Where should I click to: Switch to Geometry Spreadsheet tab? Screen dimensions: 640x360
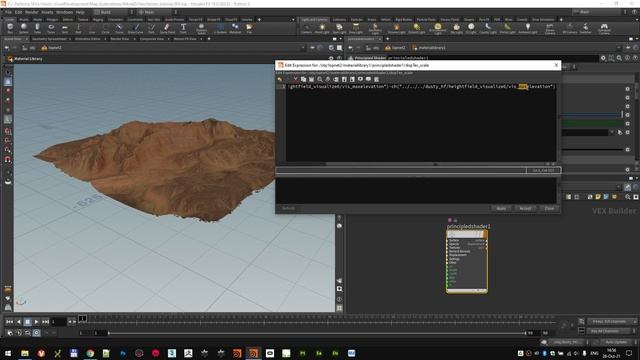pos(49,39)
